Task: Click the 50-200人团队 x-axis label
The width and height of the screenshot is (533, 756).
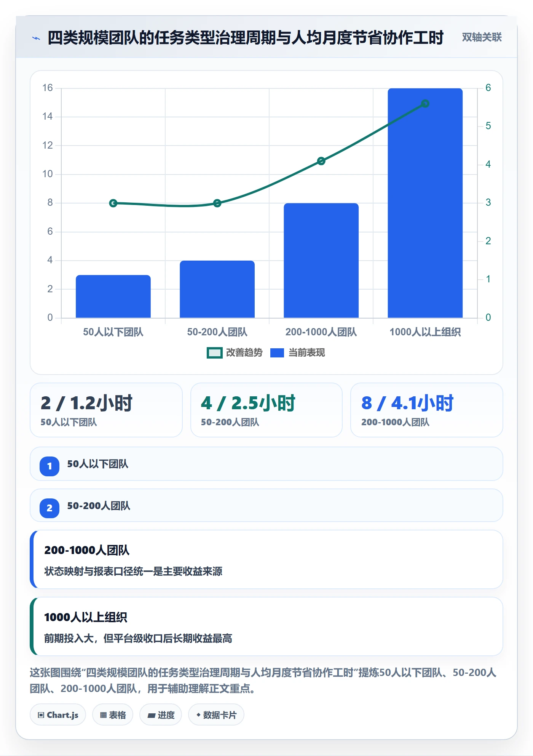Action: point(217,332)
